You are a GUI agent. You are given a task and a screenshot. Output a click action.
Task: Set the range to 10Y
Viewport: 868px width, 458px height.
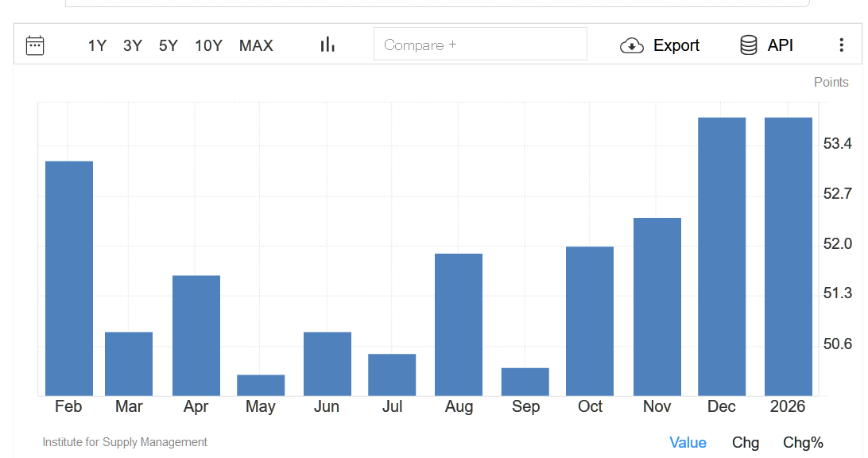(x=208, y=45)
